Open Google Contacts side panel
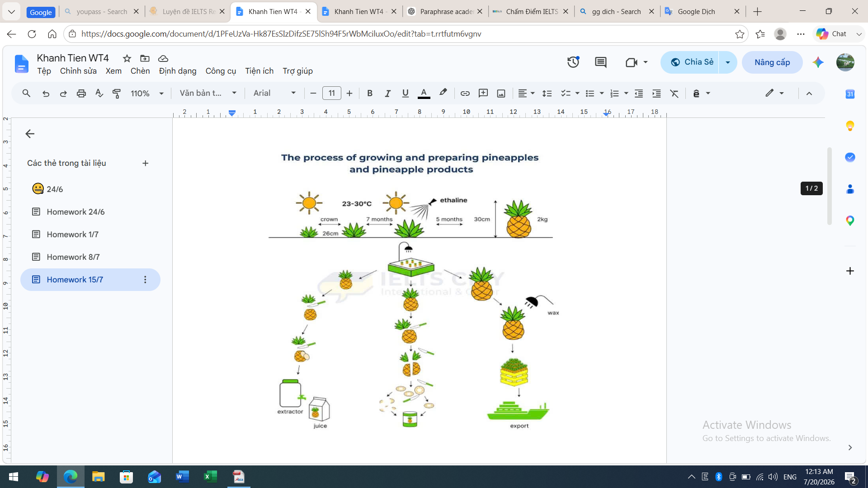 (x=850, y=189)
